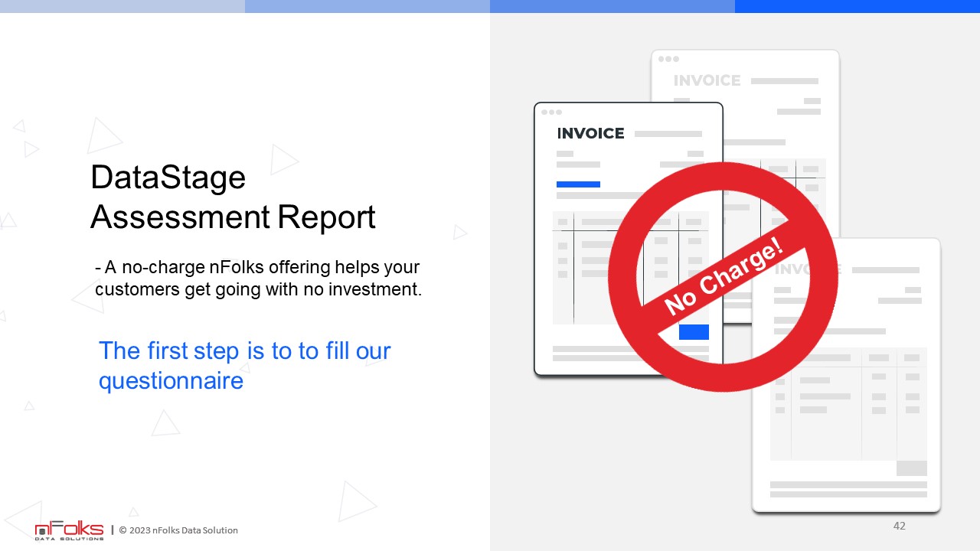
Task: Click the red 'No Charge!' prohibition sign
Action: click(723, 276)
